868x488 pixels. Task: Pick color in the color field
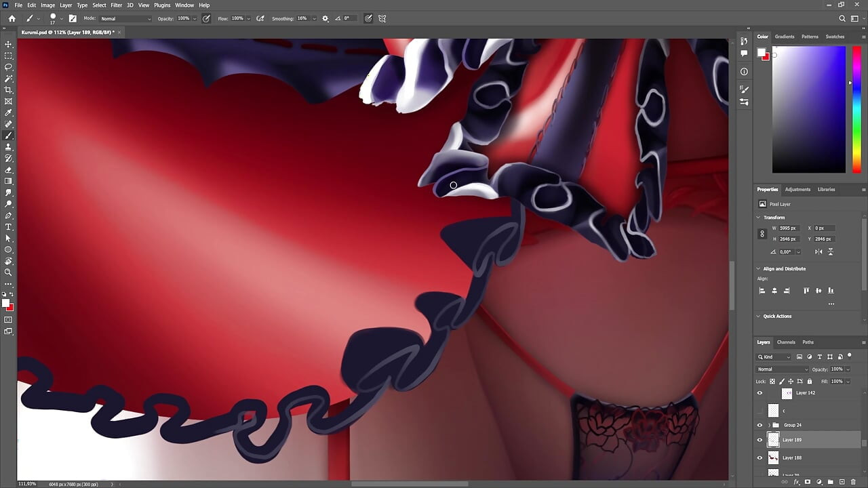pyautogui.click(x=809, y=109)
